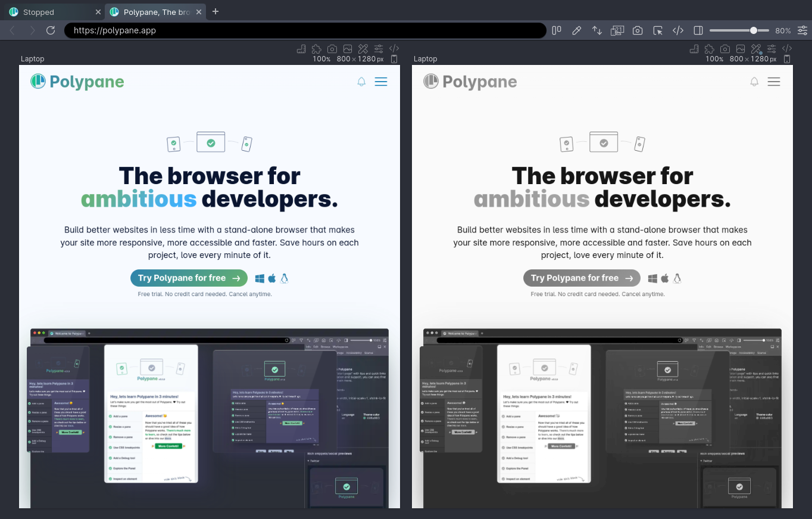This screenshot has width=812, height=519.
Task: Open active debug tools on right pane
Action: (756, 49)
